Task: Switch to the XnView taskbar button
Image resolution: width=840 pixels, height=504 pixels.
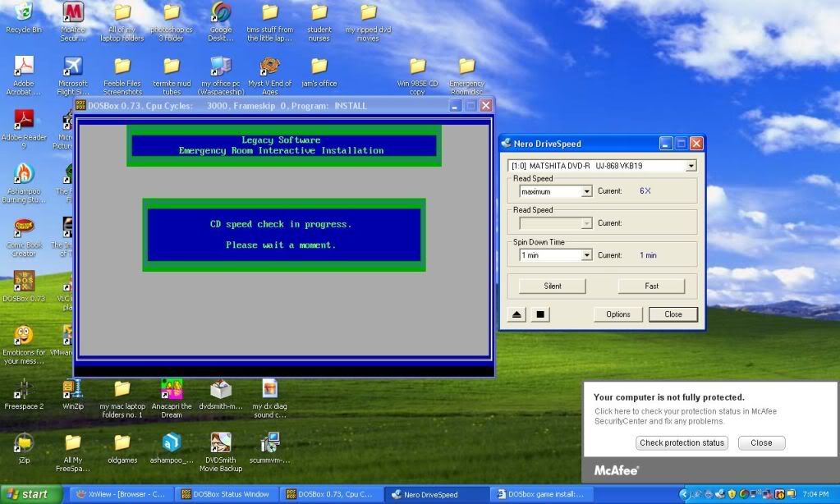Action: point(121,494)
